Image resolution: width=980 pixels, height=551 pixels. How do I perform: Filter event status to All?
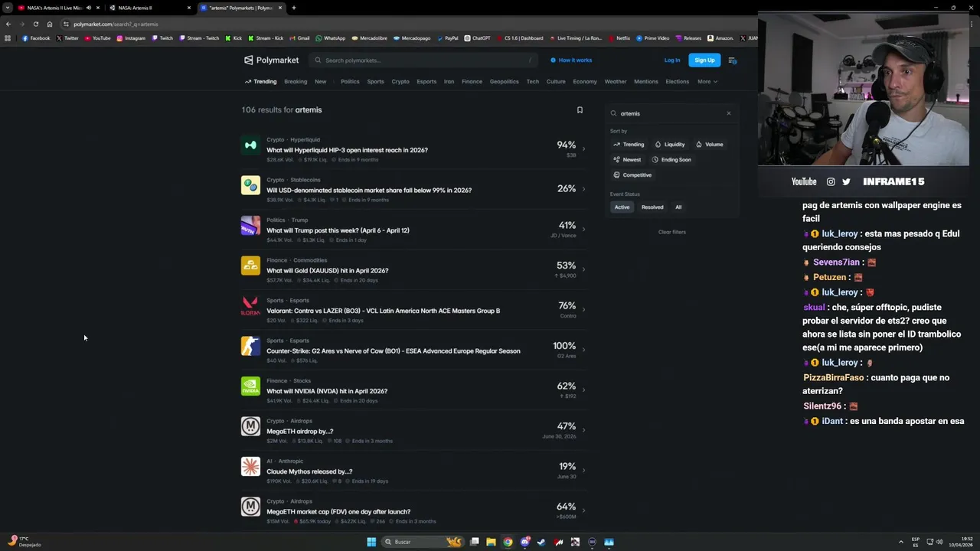click(678, 207)
